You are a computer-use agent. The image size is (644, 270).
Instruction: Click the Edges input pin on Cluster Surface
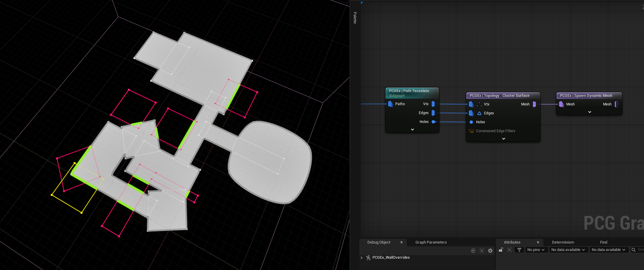[x=471, y=113]
